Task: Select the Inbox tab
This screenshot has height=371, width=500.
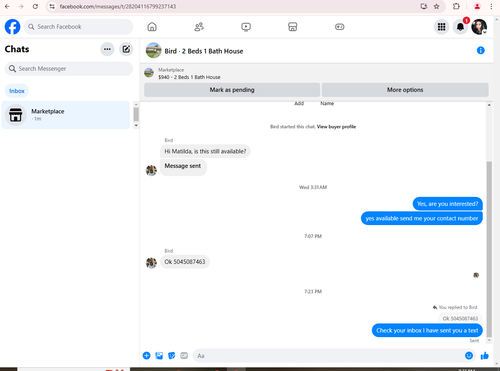Action: (17, 91)
